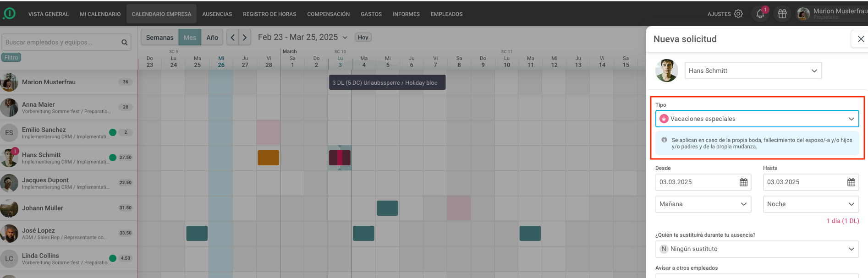Image resolution: width=868 pixels, height=278 pixels.
Task: Open the Ausencias menu item
Action: click(x=217, y=14)
